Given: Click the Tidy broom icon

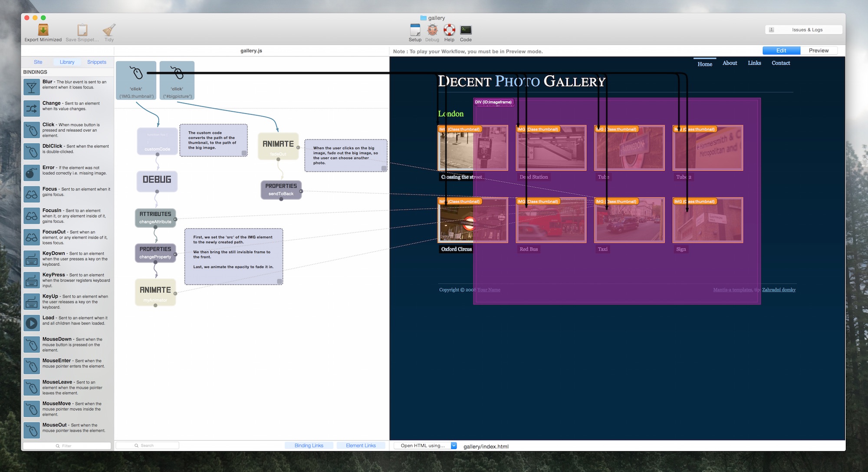Looking at the screenshot, I should click(x=109, y=30).
